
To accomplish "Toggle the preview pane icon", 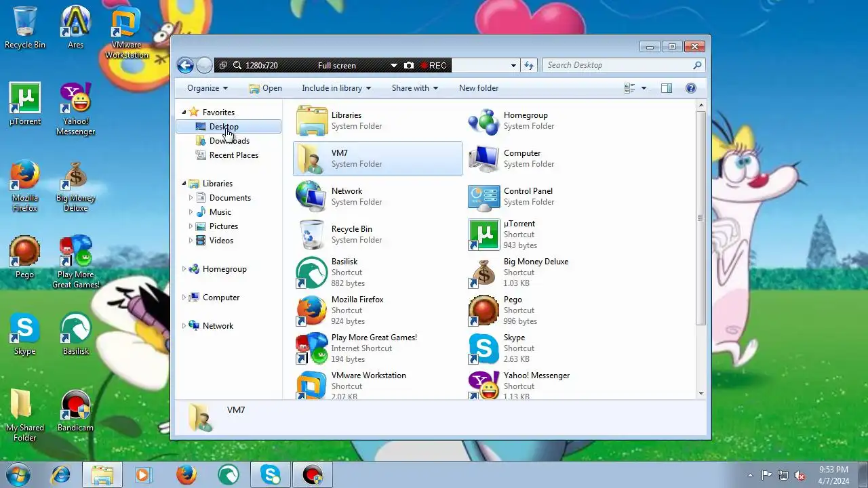I will click(x=667, y=88).
